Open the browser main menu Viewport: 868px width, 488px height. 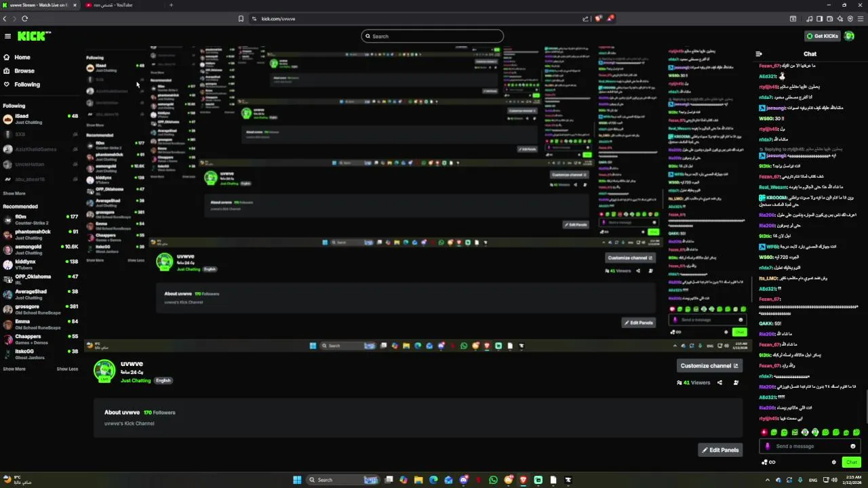point(861,19)
